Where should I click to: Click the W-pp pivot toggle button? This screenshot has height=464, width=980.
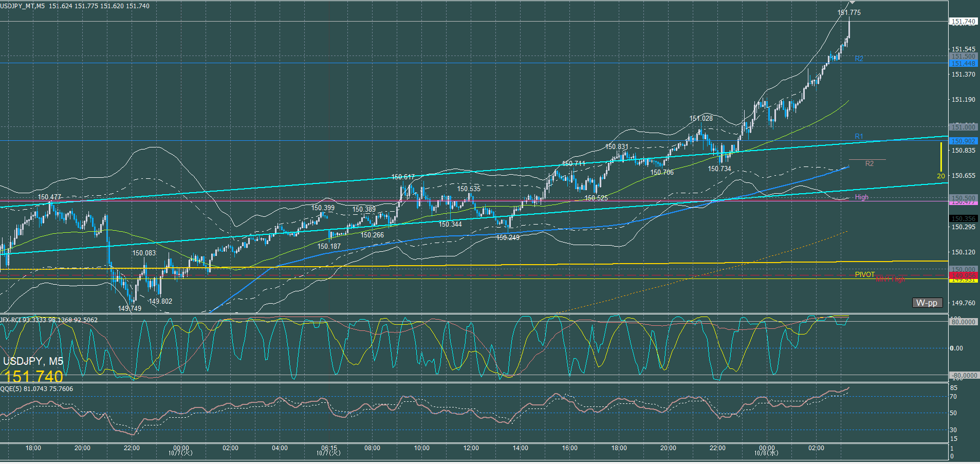pyautogui.click(x=927, y=303)
